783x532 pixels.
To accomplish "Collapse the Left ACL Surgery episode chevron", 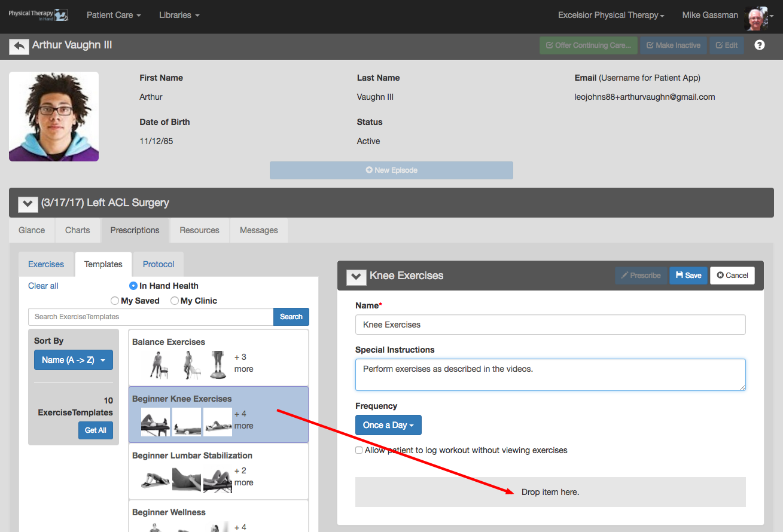I will (x=28, y=204).
